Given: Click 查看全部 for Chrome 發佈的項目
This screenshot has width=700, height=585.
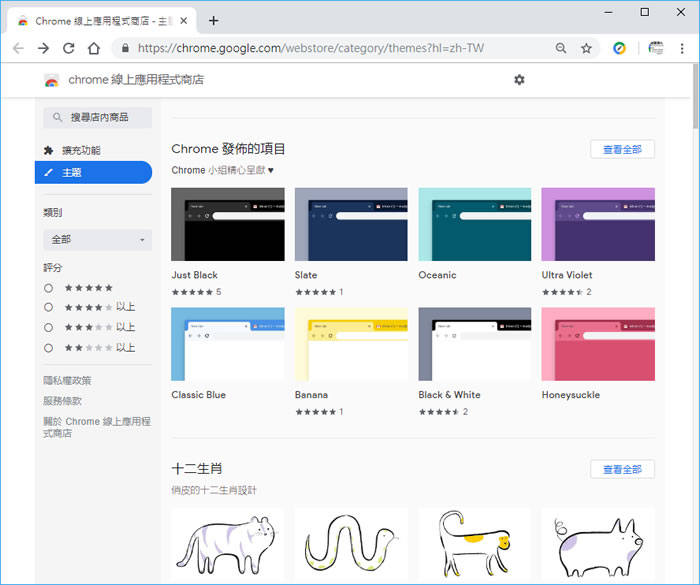Looking at the screenshot, I should [x=622, y=149].
